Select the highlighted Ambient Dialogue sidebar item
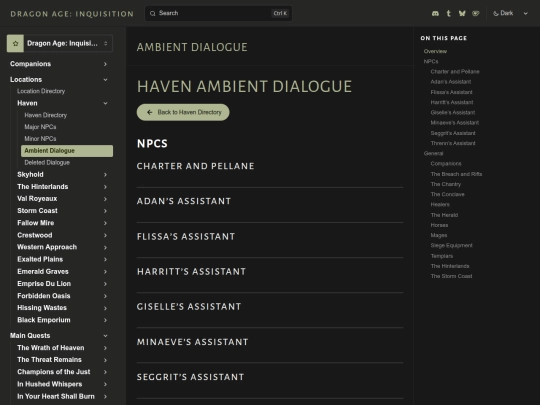Screen dimensions: 540x405 [x=67, y=151]
